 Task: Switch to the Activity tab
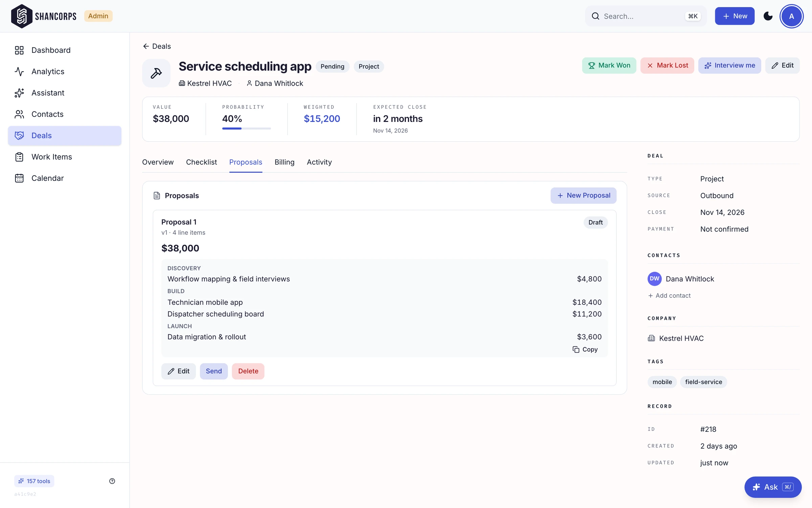point(319,162)
